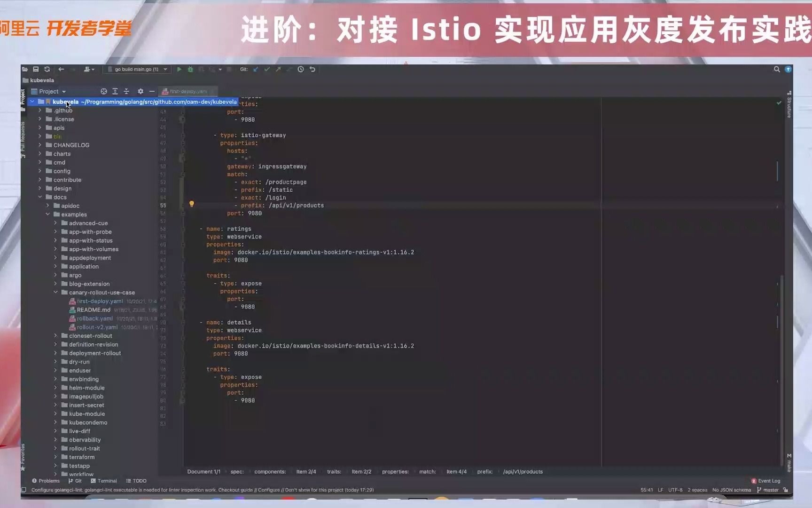Select the cloneset-rollout folder

[90, 336]
